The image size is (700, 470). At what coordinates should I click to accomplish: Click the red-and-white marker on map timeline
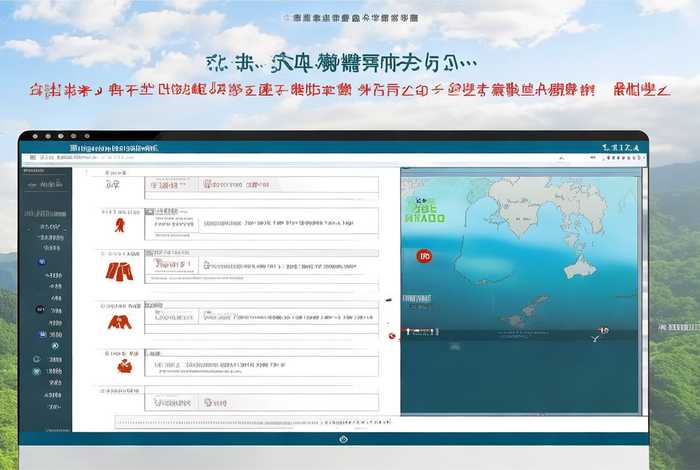[x=603, y=331]
